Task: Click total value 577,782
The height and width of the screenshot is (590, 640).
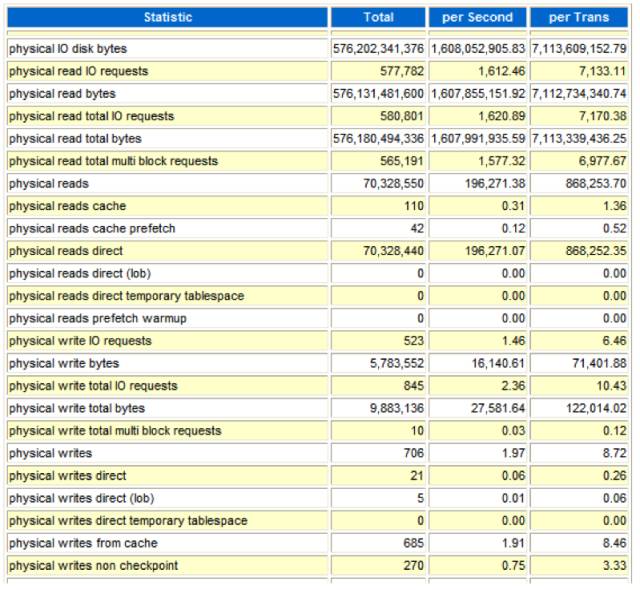Action: click(x=402, y=71)
